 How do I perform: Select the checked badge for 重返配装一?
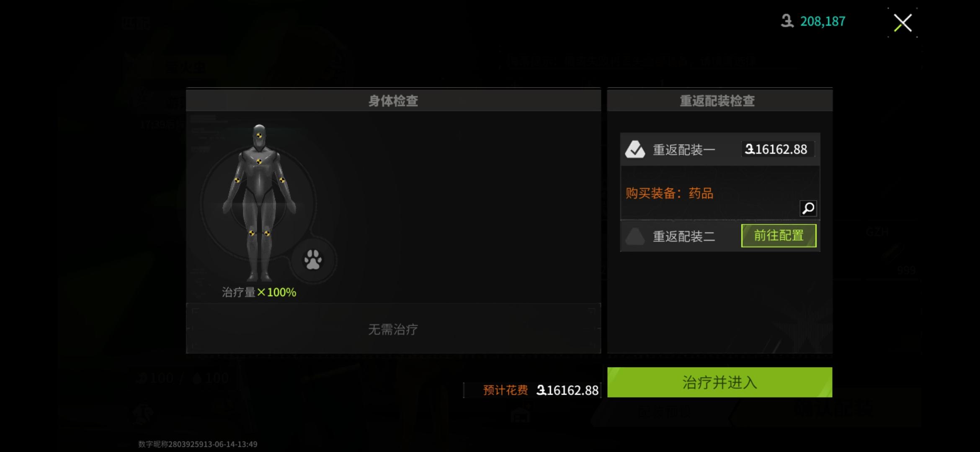point(635,149)
